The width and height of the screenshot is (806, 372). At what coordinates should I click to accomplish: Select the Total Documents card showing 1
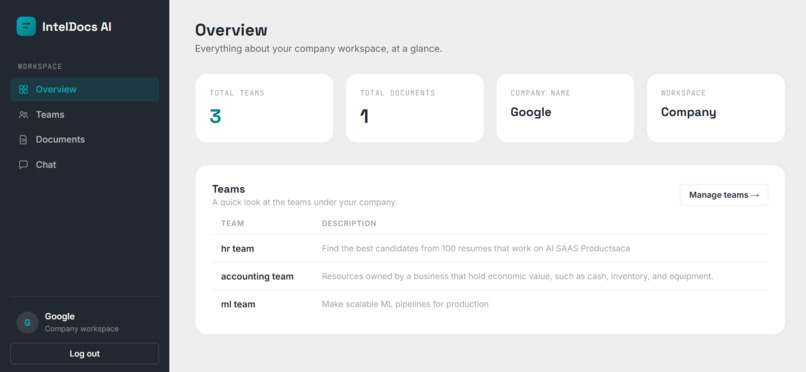coord(415,108)
